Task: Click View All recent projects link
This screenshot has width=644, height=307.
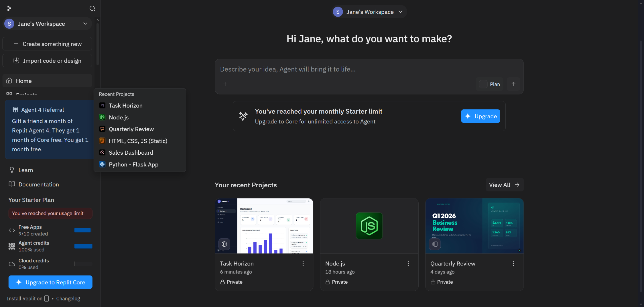Action: pyautogui.click(x=504, y=185)
